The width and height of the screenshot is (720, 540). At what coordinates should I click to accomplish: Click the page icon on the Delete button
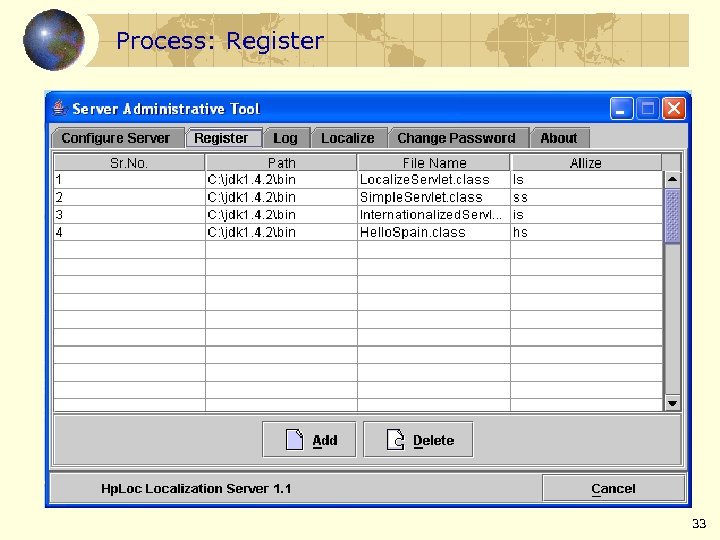395,439
